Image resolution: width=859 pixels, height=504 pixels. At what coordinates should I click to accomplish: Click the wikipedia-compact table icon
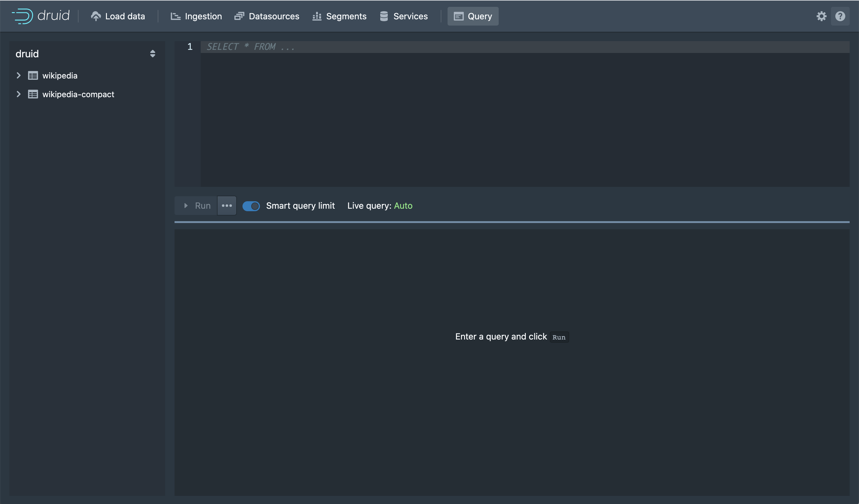[x=33, y=94]
